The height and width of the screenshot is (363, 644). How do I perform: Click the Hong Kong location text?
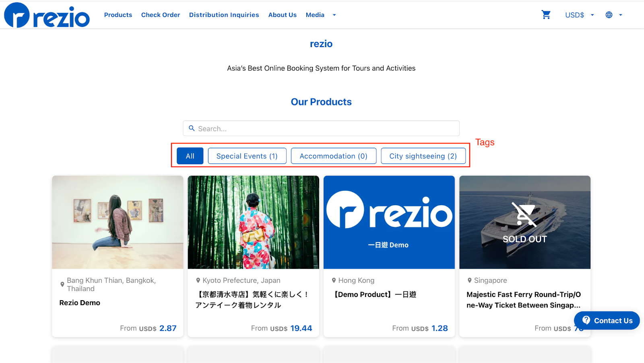(356, 280)
